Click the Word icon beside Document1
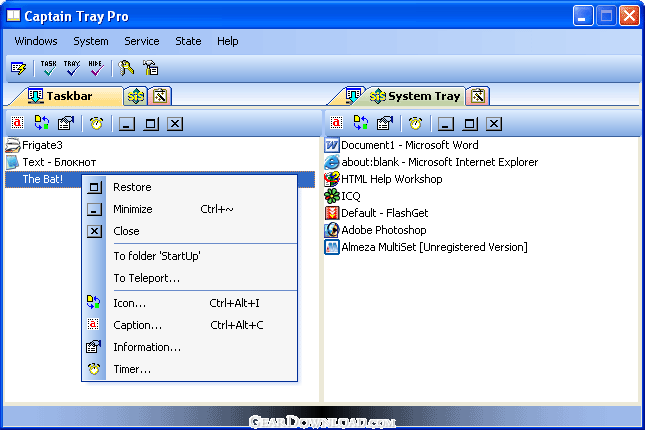This screenshot has height=430, width=645. 332,145
